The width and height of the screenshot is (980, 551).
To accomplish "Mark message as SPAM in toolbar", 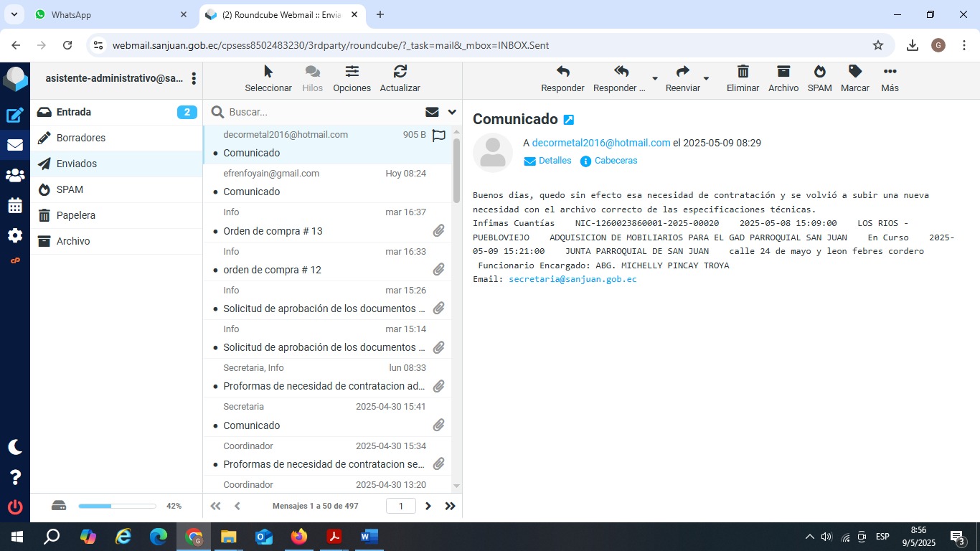I will (819, 72).
